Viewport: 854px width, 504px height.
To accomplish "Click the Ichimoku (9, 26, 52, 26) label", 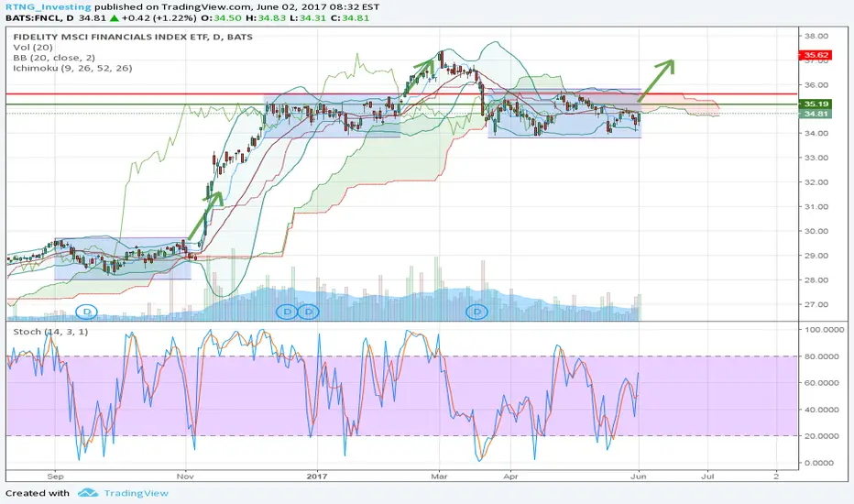I will [x=72, y=68].
